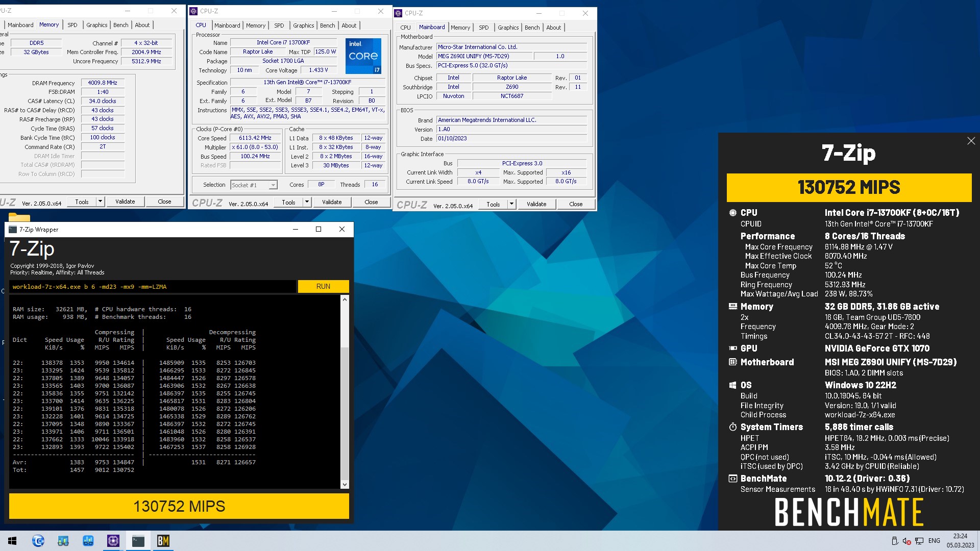Click the Intel Core i7 logo in CPU-Z

363,56
